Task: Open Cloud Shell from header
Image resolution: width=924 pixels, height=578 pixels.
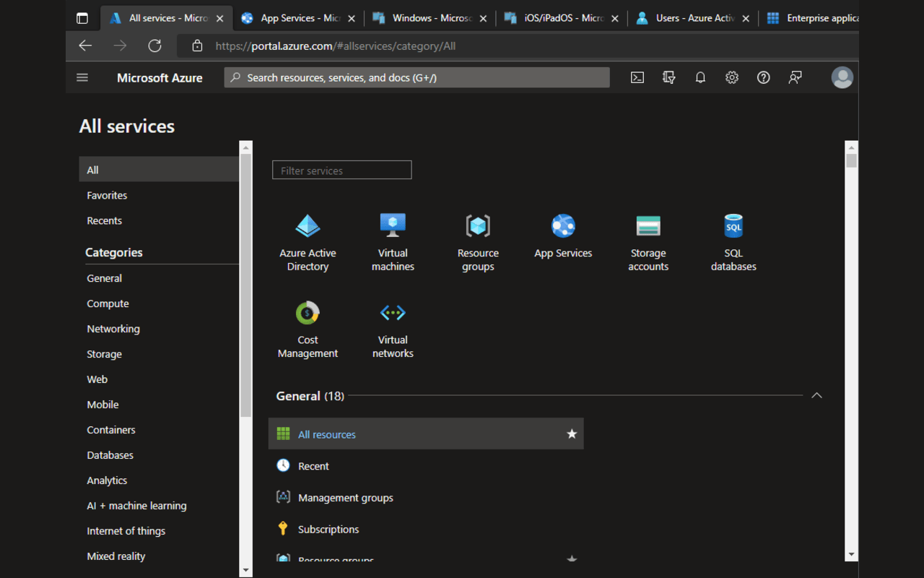Action: (x=637, y=77)
